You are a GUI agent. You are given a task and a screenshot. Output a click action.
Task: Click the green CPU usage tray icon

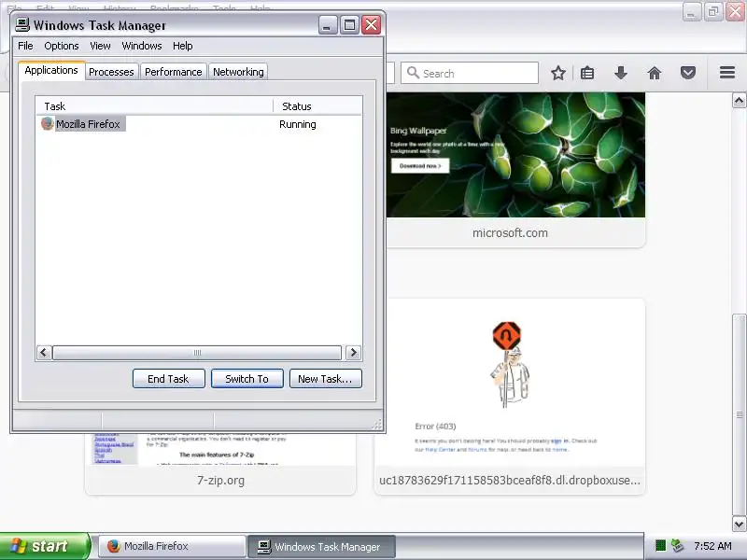point(660,545)
